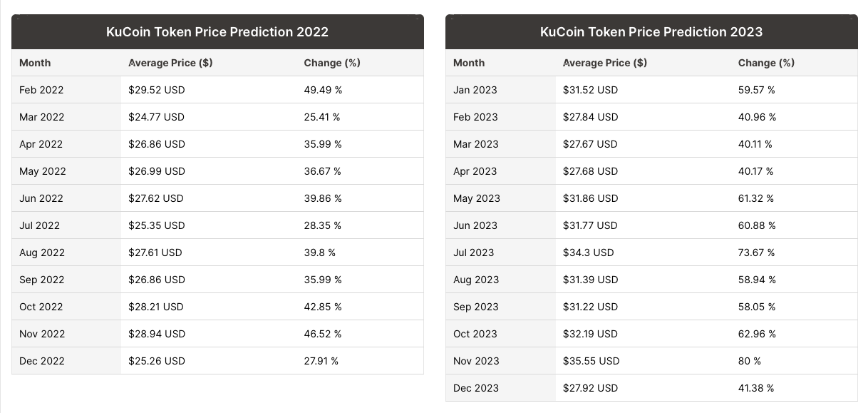Click the $29.52 USD average price cell
This screenshot has width=868, height=413.
click(156, 90)
